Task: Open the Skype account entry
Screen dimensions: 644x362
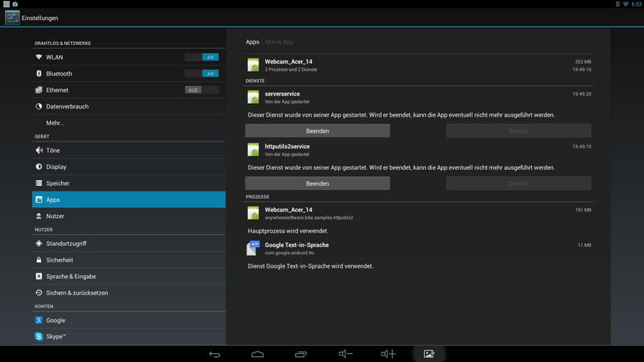Action: point(129,336)
